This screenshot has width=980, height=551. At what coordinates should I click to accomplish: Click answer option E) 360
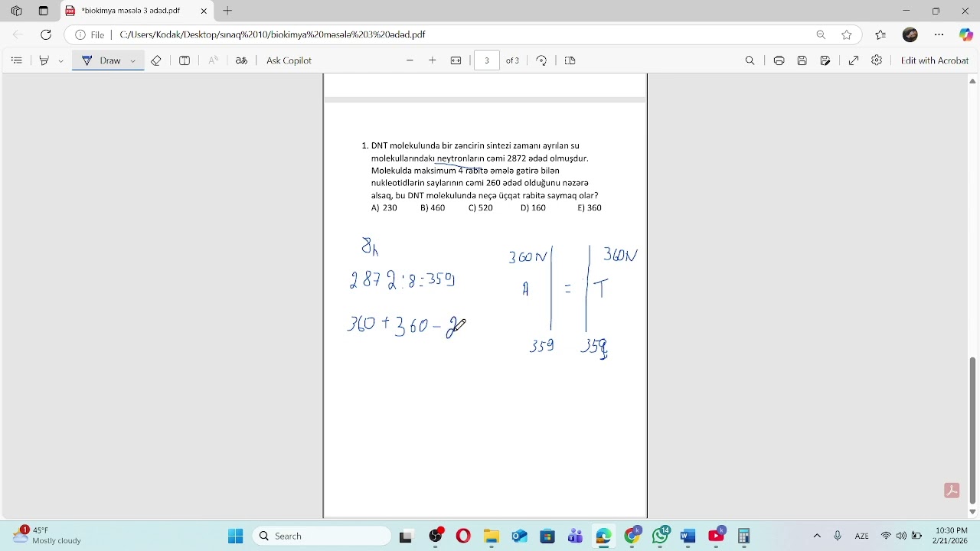pos(590,208)
